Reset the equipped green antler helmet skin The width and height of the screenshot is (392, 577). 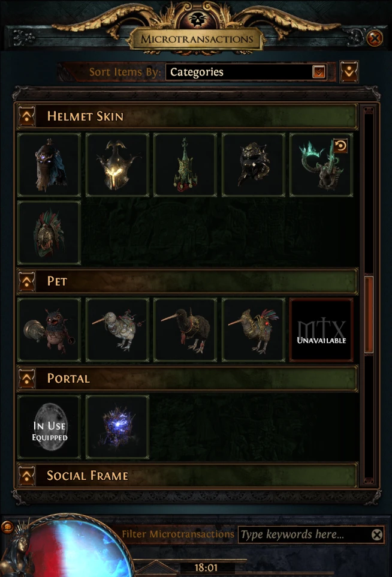tap(340, 146)
